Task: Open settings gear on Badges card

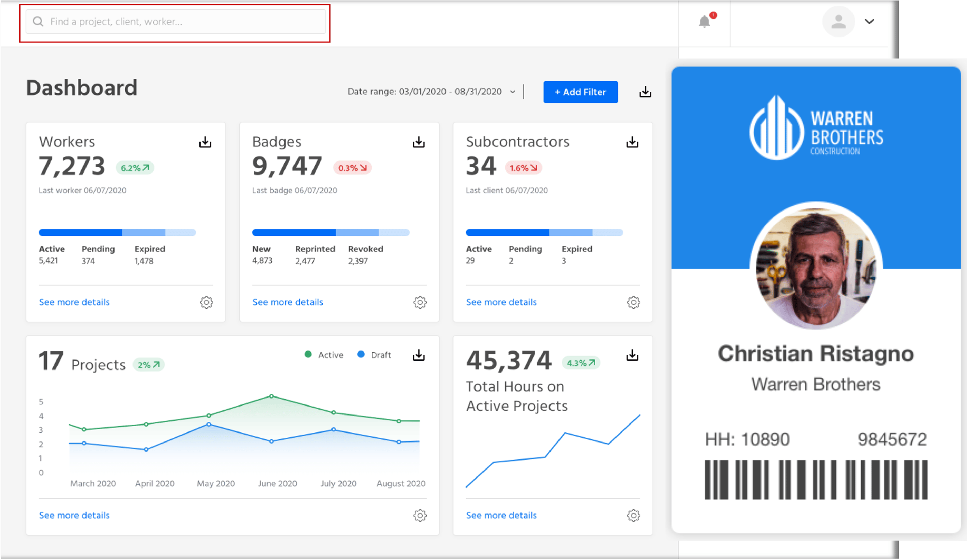Action: pyautogui.click(x=420, y=302)
